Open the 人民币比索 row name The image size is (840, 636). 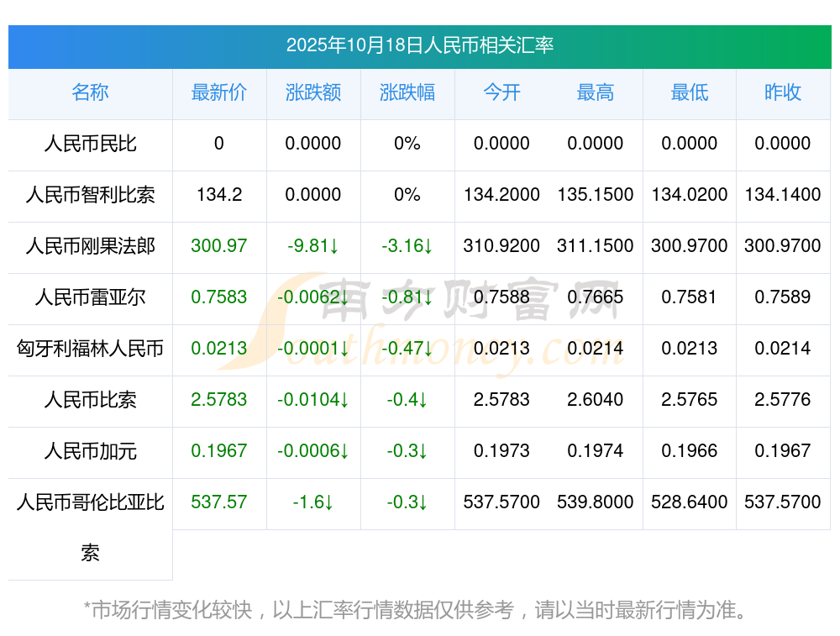[90, 400]
